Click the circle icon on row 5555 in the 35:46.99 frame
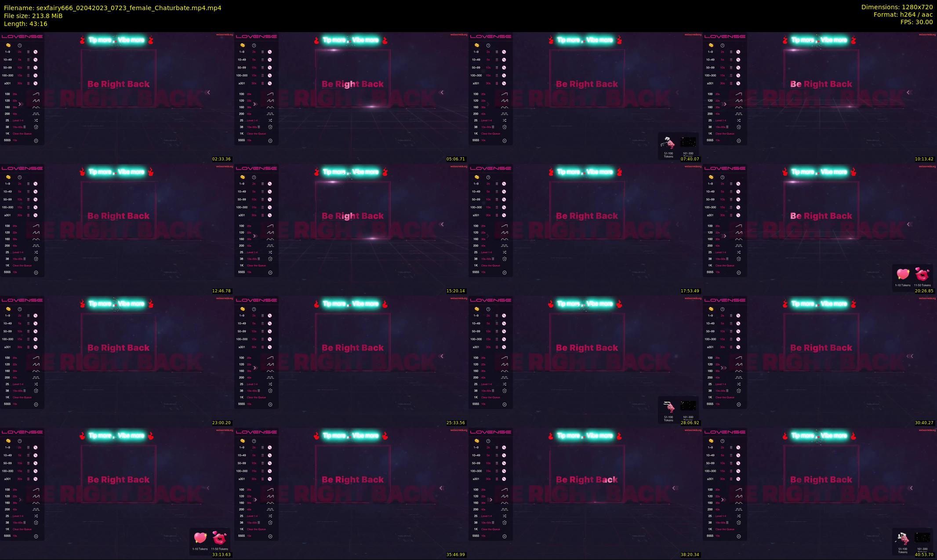Screen dimensions: 937x560 (x=270, y=536)
